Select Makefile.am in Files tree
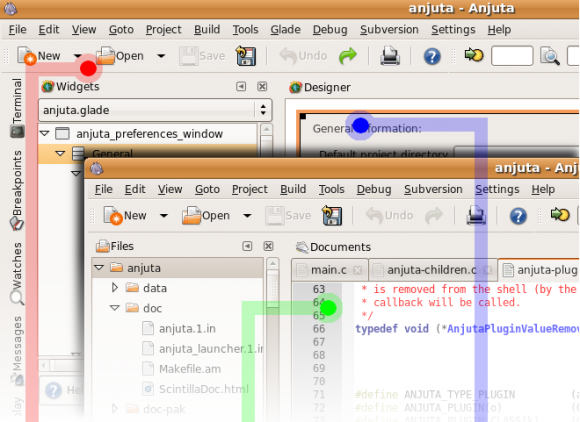 coord(190,369)
